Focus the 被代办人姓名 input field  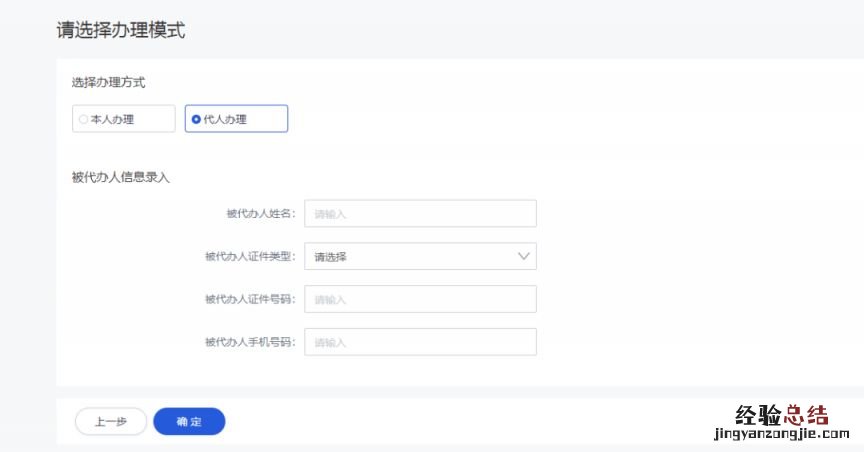click(420, 214)
